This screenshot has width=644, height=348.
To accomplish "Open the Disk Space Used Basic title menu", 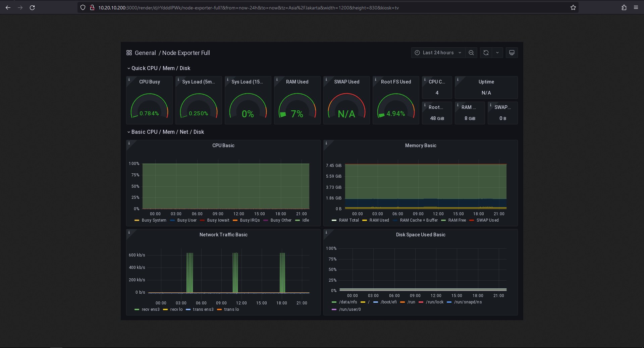I will [421, 235].
